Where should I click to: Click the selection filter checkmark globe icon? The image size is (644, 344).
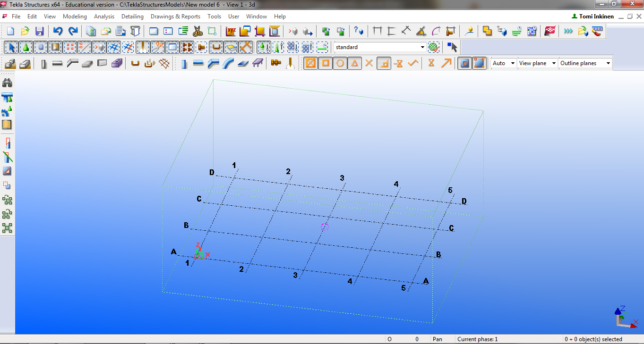[434, 47]
